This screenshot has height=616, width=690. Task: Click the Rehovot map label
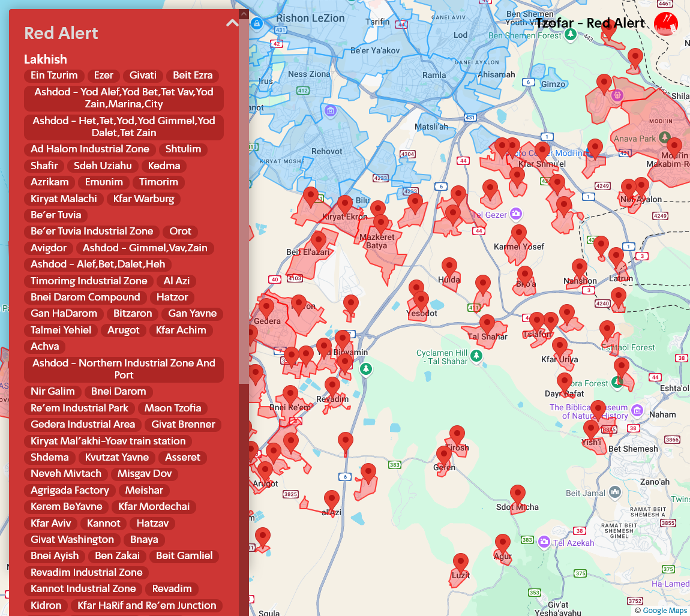pyautogui.click(x=326, y=151)
